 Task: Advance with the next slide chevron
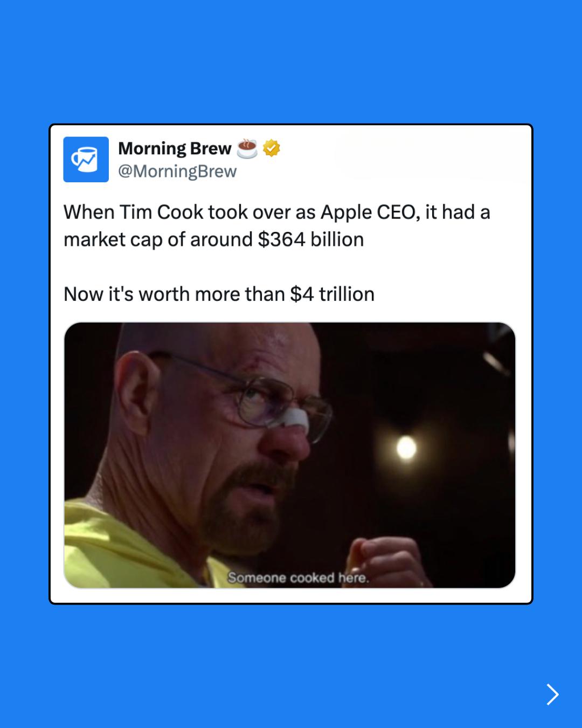pyautogui.click(x=552, y=694)
